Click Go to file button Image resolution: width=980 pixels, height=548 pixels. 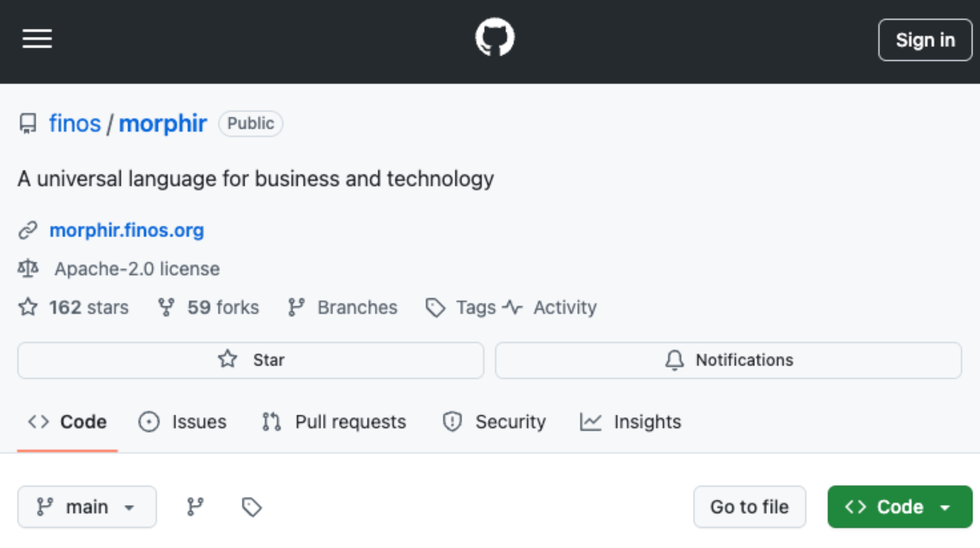(x=750, y=507)
